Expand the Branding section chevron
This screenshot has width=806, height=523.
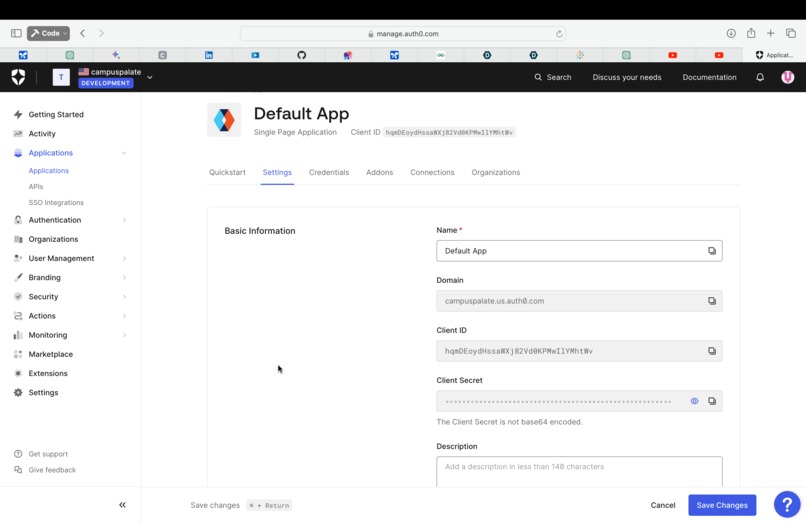[124, 278]
